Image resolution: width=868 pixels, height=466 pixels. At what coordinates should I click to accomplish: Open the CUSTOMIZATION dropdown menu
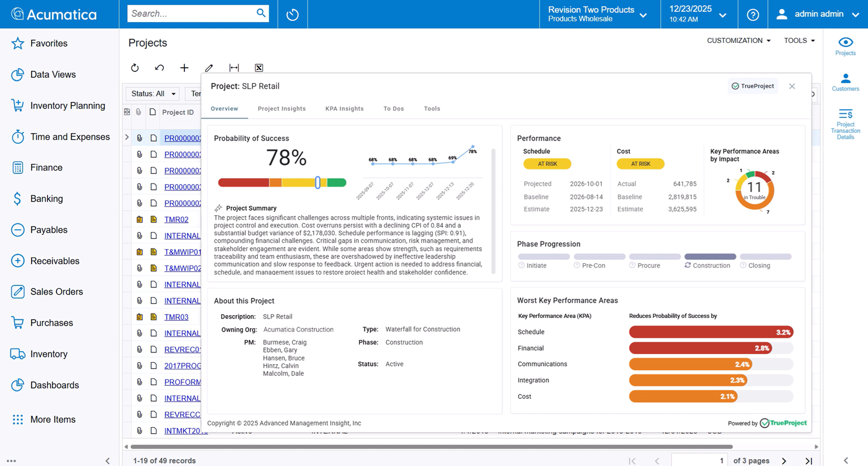coord(739,40)
